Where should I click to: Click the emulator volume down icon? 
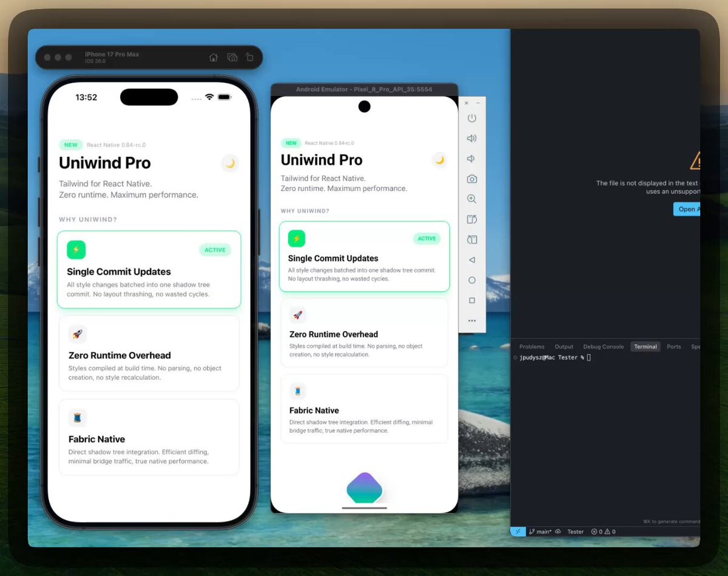pyautogui.click(x=471, y=159)
